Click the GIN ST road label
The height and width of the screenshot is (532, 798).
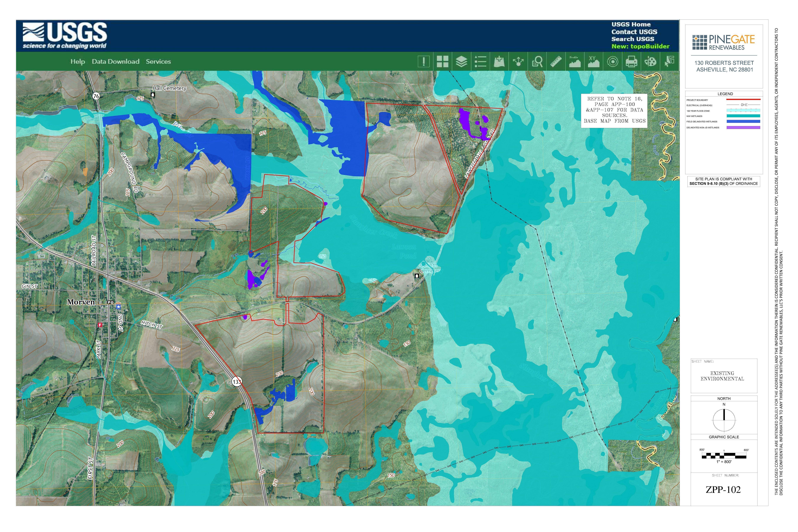[30, 286]
